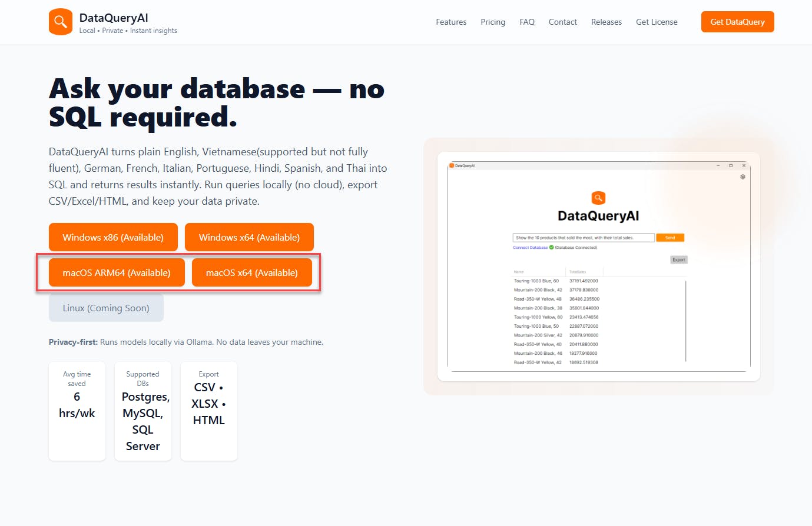Viewport: 812px width, 526px height.
Task: Download macOS ARM64 (Available) build
Action: (x=117, y=272)
